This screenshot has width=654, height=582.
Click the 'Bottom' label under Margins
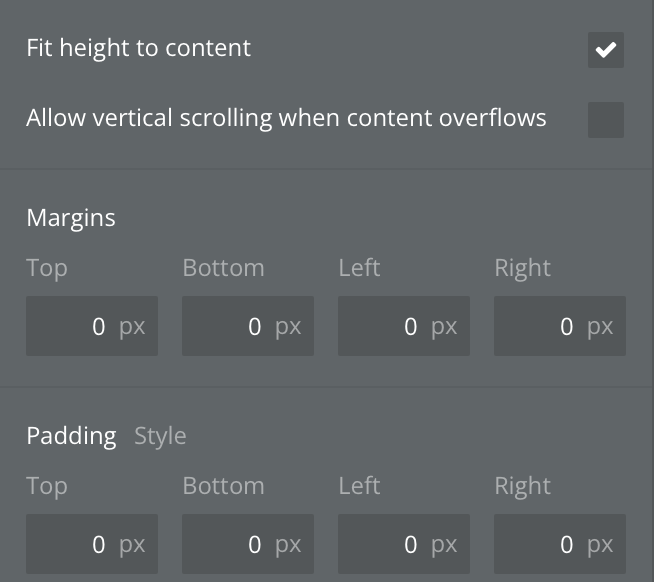click(x=223, y=268)
